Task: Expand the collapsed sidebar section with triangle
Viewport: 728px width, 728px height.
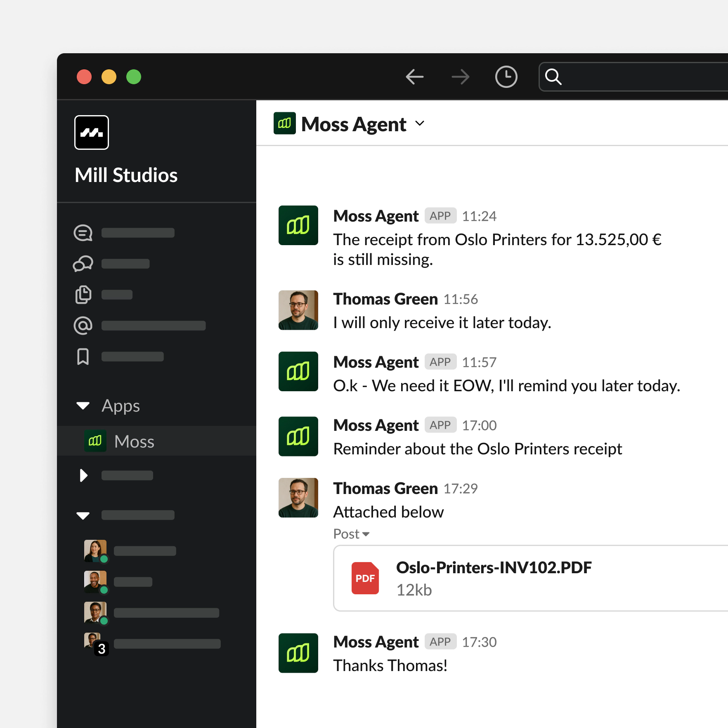Action: 83,475
